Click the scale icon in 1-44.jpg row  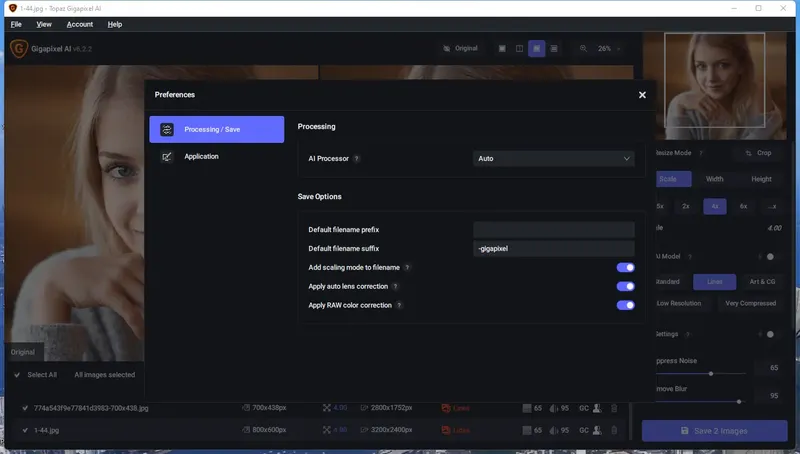[327, 431]
